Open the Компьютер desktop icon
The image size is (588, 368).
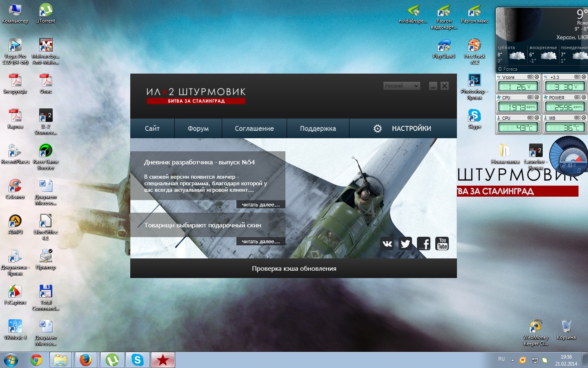(15, 13)
